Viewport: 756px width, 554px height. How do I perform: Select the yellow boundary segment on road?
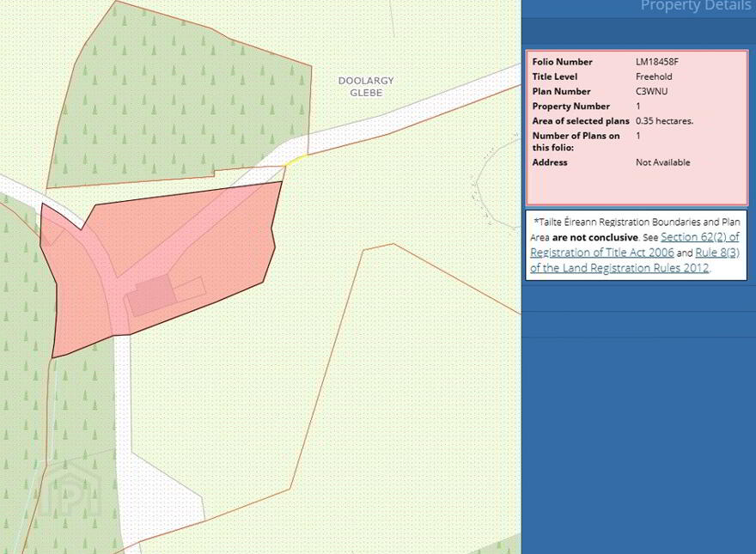pos(296,160)
